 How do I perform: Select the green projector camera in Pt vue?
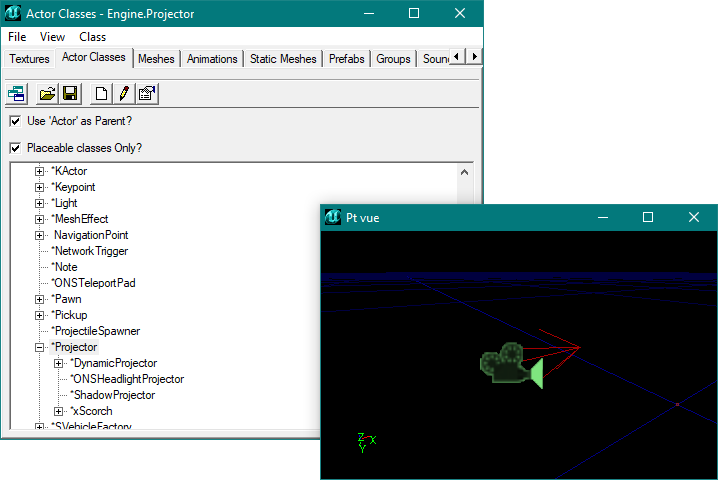pyautogui.click(x=511, y=365)
